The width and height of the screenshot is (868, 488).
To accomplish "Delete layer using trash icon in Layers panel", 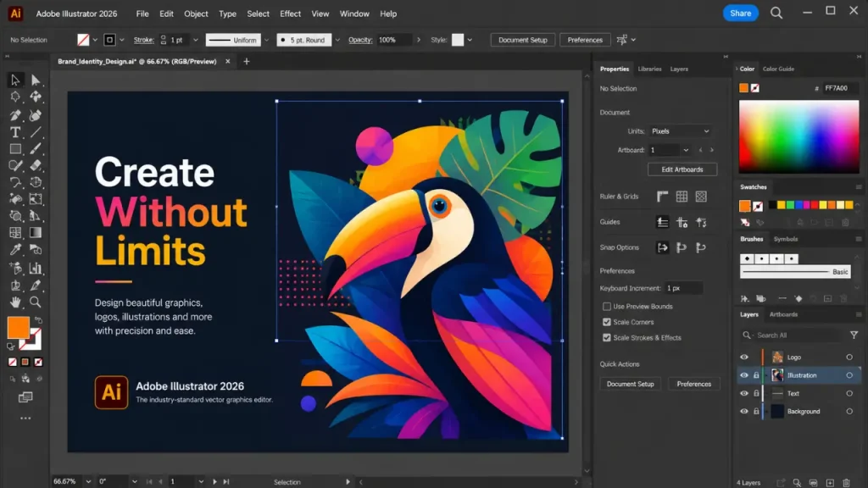I will pos(846,482).
